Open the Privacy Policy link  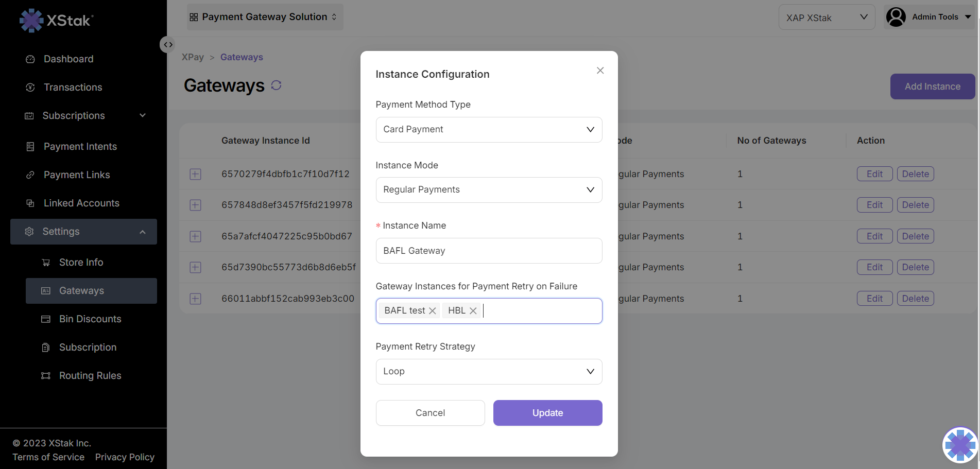point(125,457)
